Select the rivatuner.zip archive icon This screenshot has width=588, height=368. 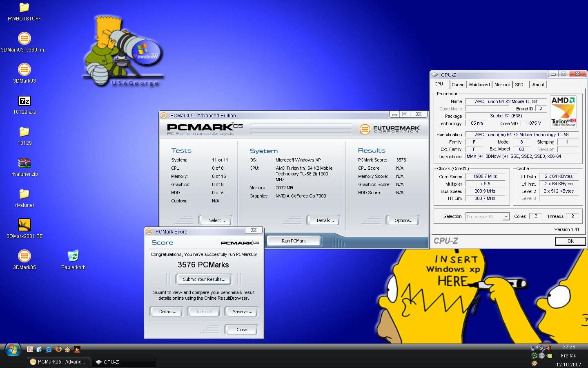point(24,167)
